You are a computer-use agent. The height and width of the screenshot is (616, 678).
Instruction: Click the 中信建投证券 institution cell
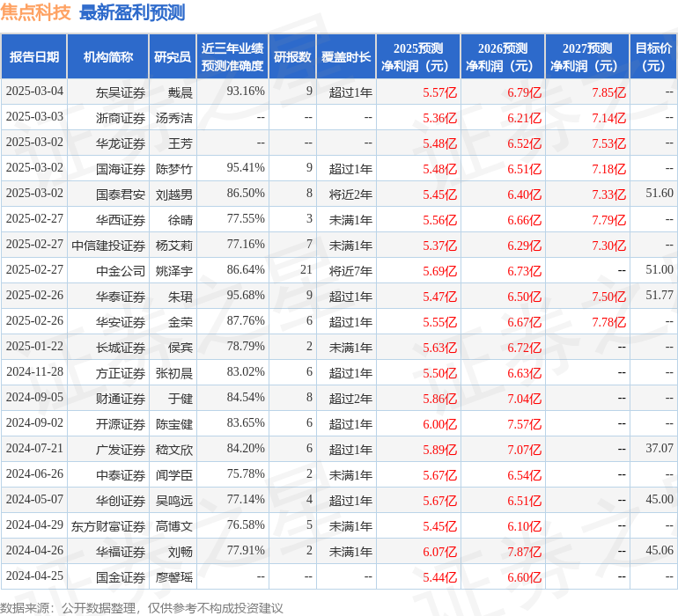pos(108,246)
